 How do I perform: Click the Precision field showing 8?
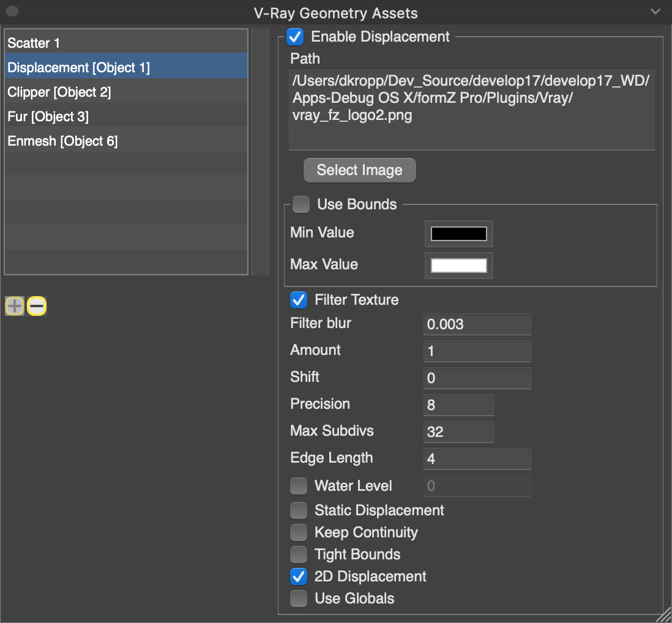(458, 405)
